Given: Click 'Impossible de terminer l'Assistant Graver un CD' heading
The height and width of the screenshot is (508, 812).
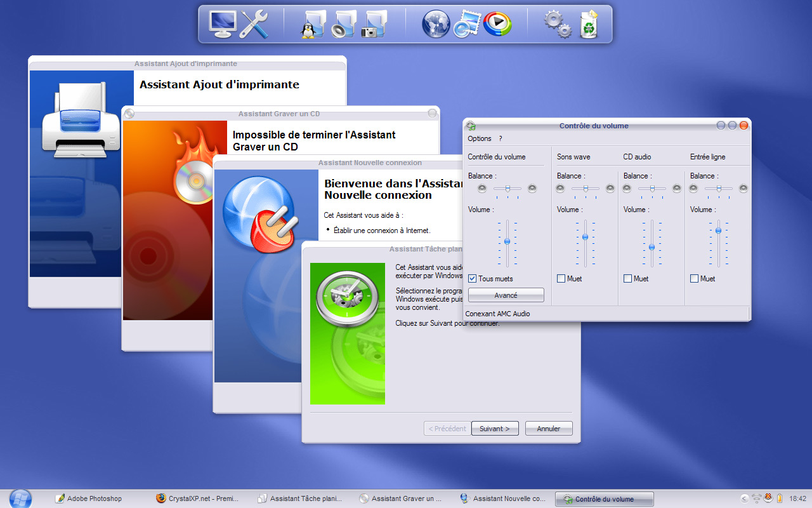Looking at the screenshot, I should [x=314, y=141].
